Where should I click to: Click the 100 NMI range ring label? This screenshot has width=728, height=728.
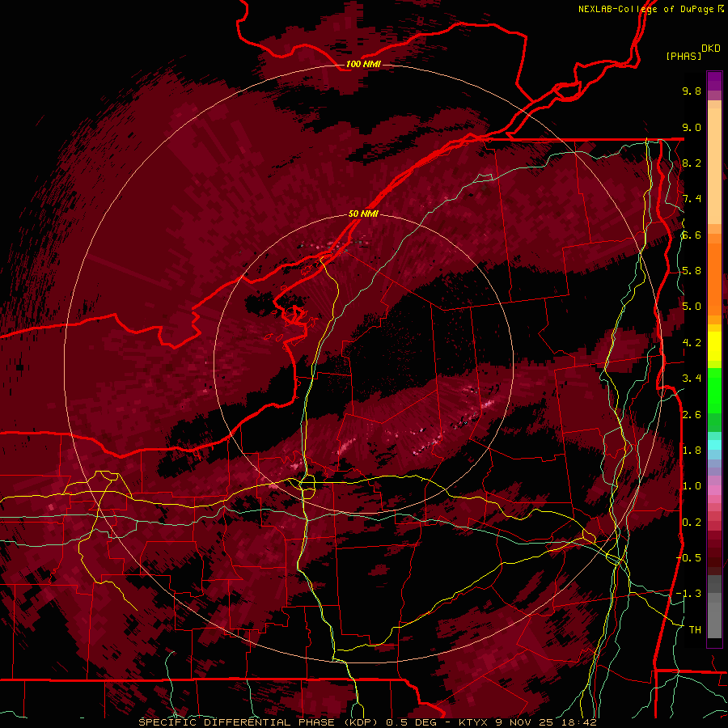(363, 64)
